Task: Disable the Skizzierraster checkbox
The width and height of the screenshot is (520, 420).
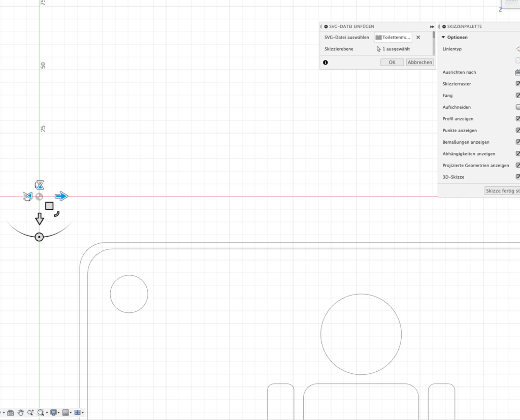Action: pyautogui.click(x=518, y=84)
